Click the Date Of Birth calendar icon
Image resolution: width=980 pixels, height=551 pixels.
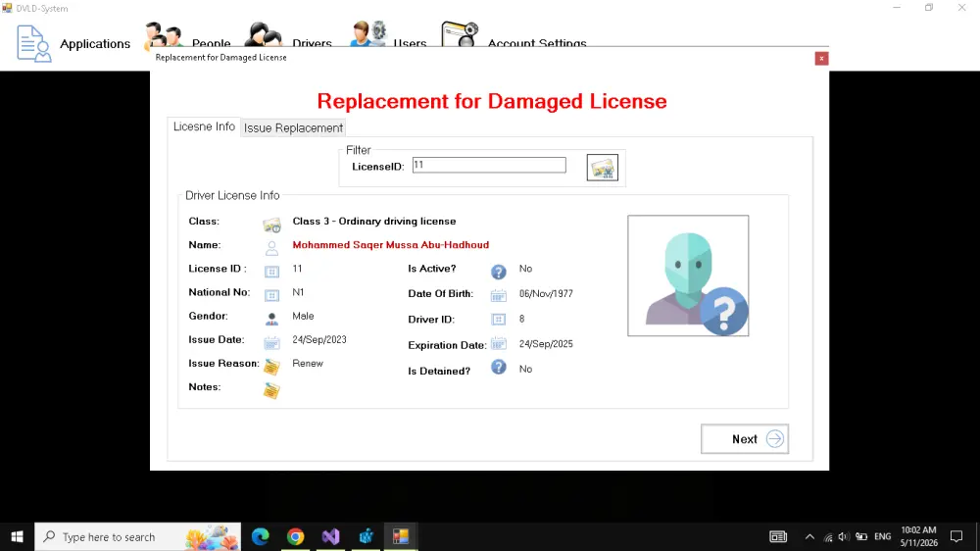pyautogui.click(x=498, y=295)
